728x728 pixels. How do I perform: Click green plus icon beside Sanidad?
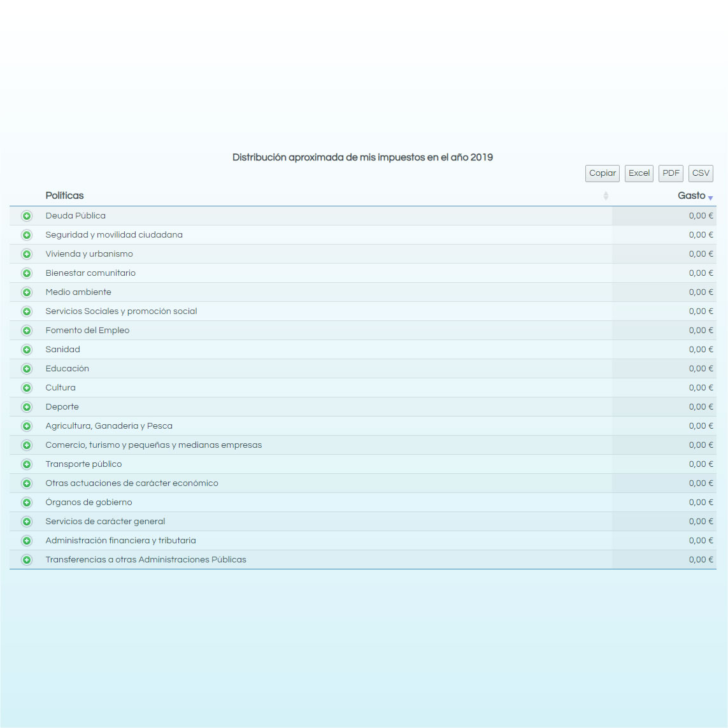tap(27, 350)
